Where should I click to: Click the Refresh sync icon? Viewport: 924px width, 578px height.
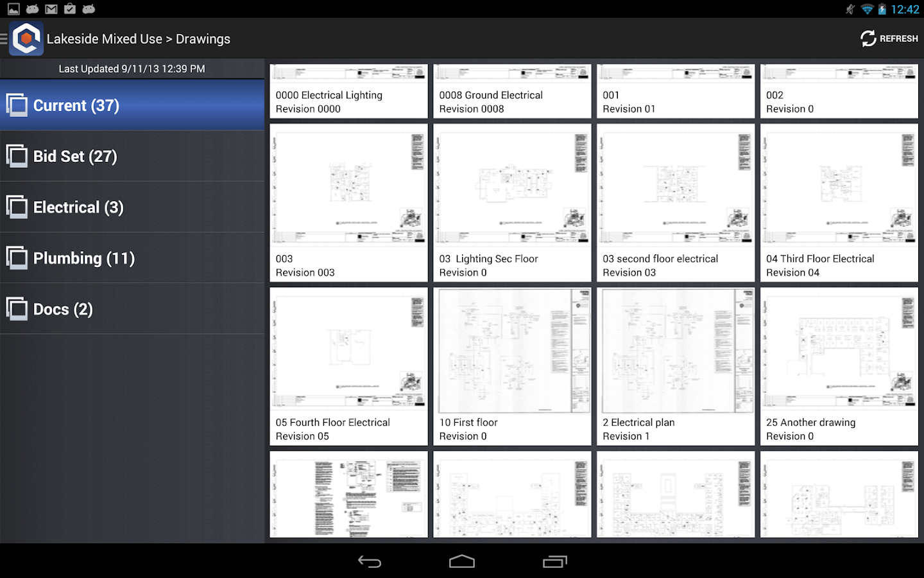[x=868, y=38]
